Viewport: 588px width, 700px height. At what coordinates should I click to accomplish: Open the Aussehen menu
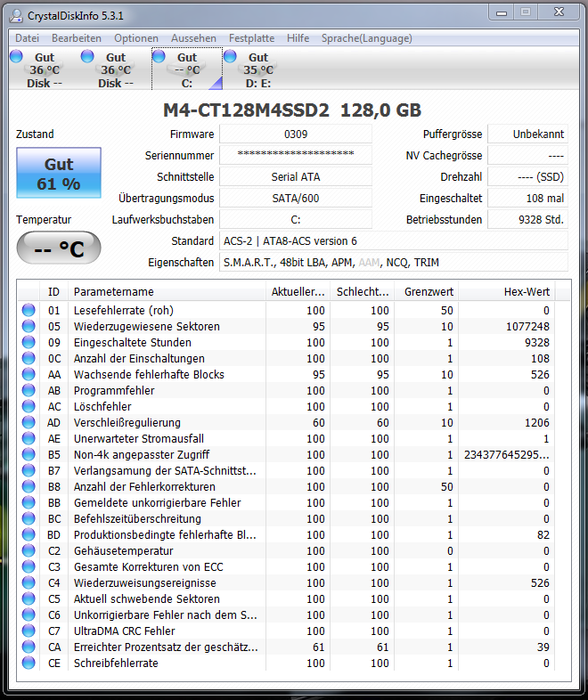click(193, 38)
